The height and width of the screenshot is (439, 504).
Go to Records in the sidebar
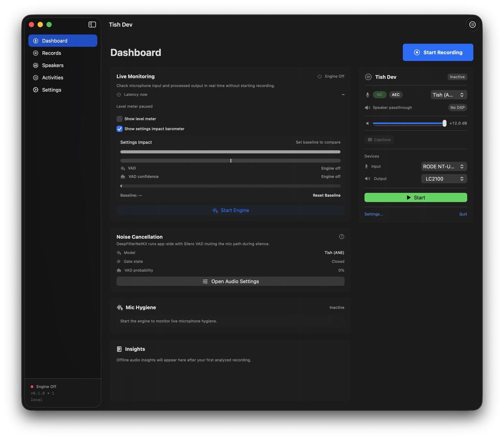point(51,53)
